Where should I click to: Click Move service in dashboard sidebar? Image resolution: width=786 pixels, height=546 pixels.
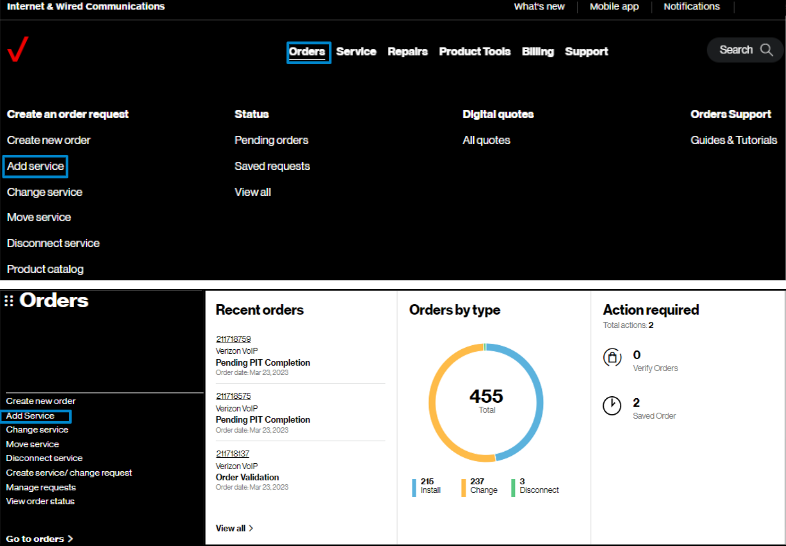click(x=33, y=444)
